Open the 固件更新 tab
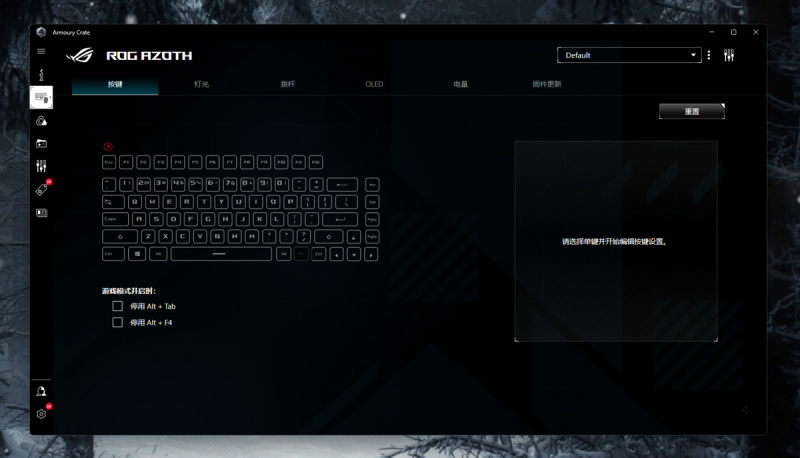The height and width of the screenshot is (458, 800). tap(546, 84)
